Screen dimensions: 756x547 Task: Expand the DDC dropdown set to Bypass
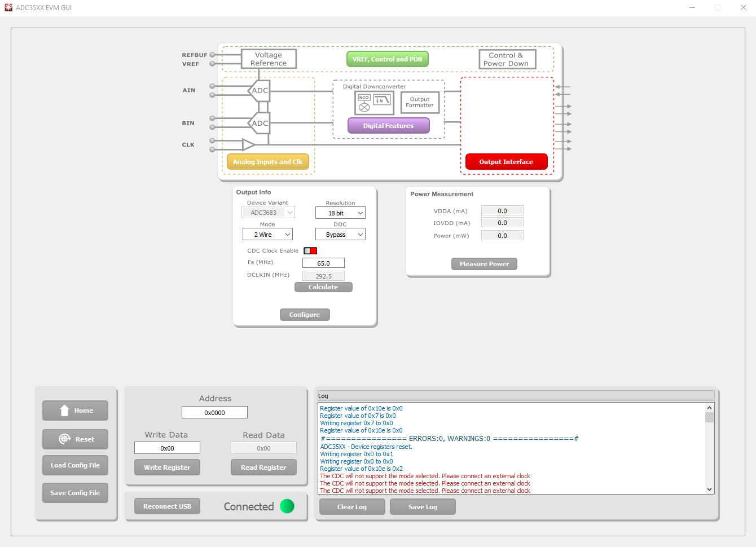point(340,235)
